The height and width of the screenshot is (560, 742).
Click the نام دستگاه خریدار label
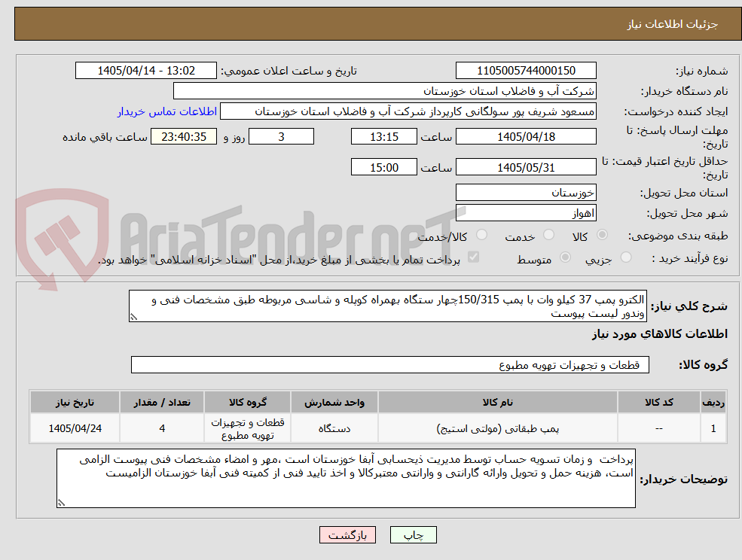tap(684, 92)
